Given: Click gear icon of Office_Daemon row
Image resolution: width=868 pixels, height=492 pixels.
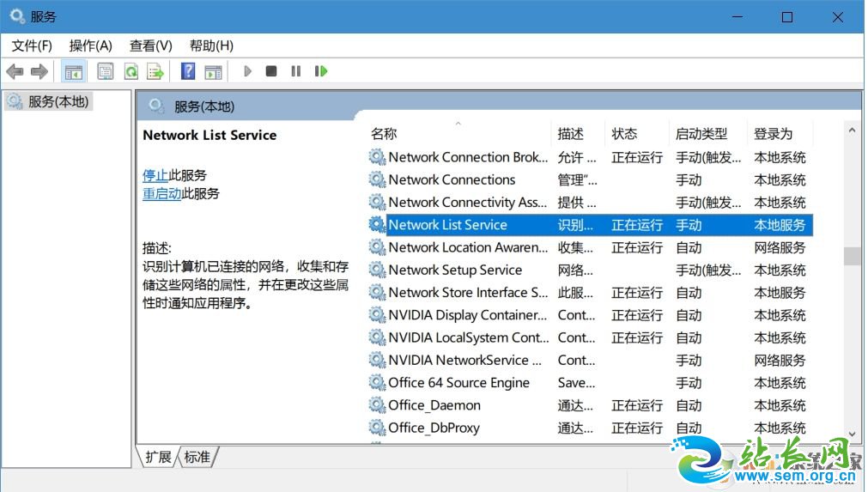Looking at the screenshot, I should (377, 405).
